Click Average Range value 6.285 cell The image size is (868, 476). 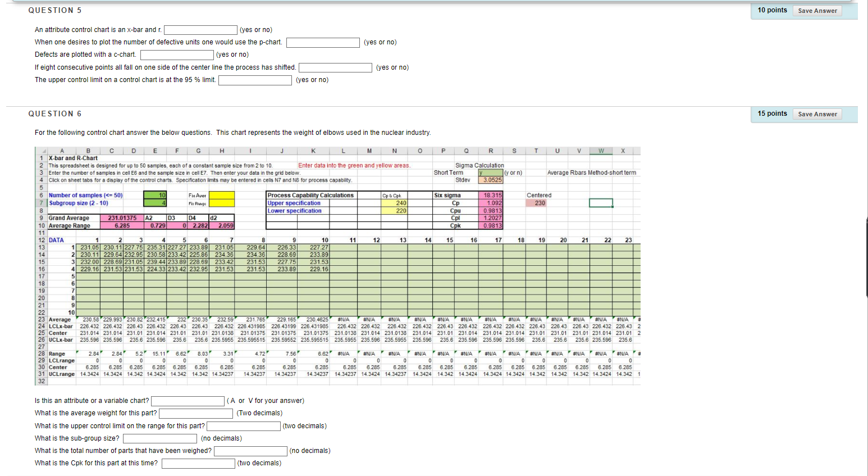click(x=122, y=225)
